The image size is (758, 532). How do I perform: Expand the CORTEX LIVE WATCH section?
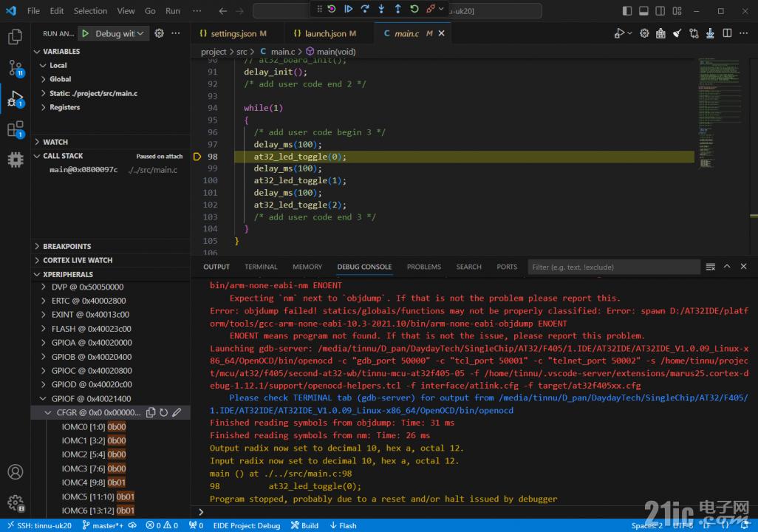37,260
